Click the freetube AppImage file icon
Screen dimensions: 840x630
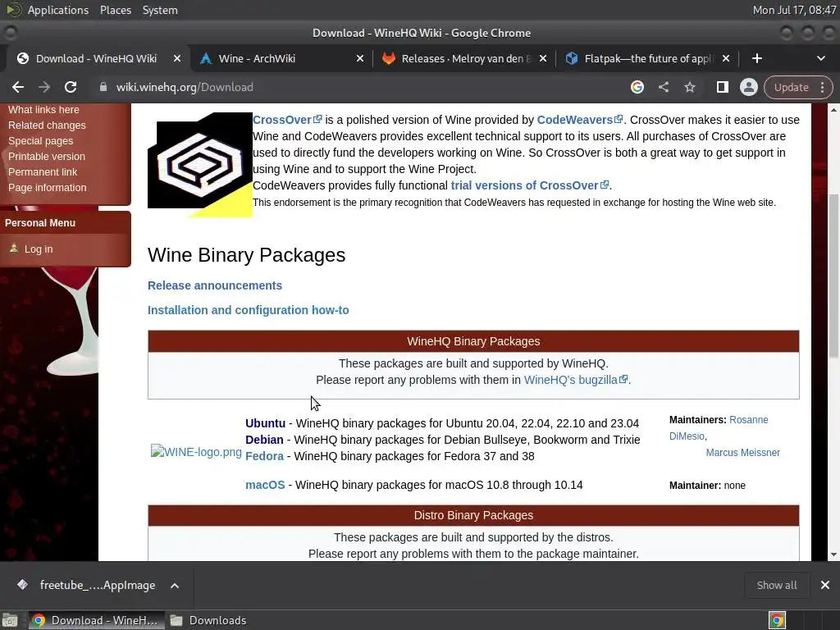pyautogui.click(x=22, y=584)
